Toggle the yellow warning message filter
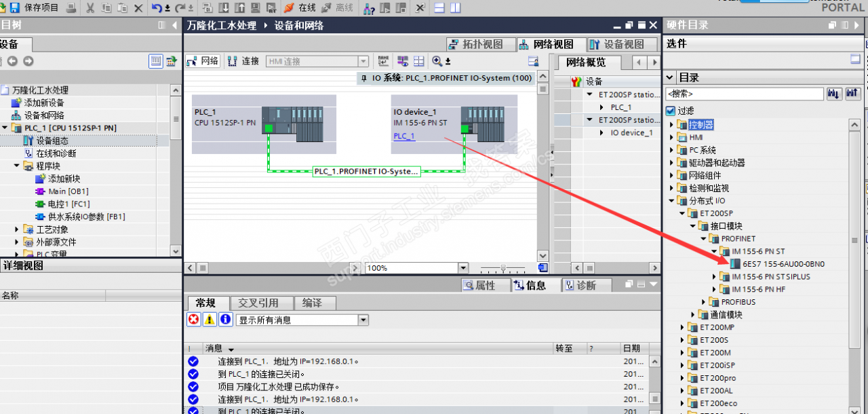This screenshot has height=414, width=868. click(210, 320)
